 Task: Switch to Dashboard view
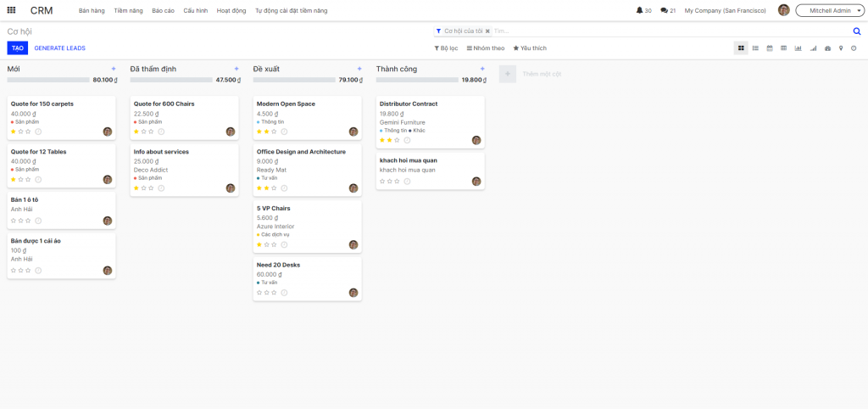click(x=827, y=48)
